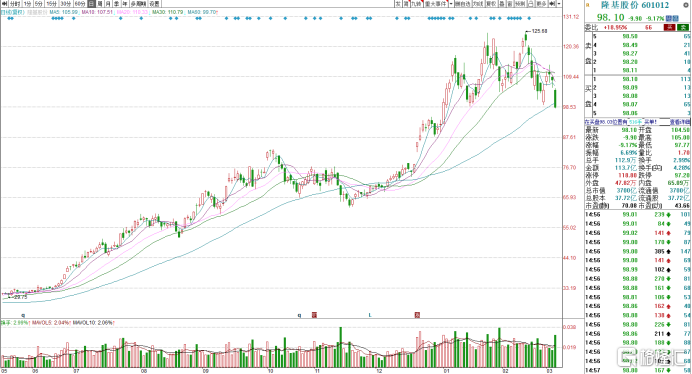The image size is (692, 374).
Task: Switch to 季 quarterly K-line period
Action: click(117, 4)
